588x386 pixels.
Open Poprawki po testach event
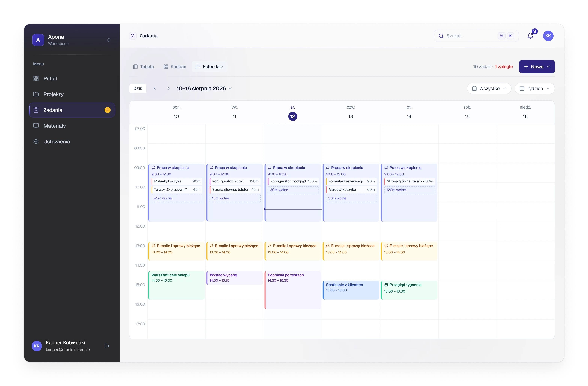[293, 290]
